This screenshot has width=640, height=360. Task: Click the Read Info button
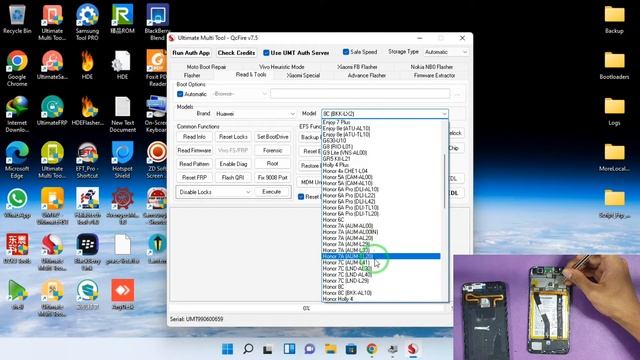click(x=194, y=137)
